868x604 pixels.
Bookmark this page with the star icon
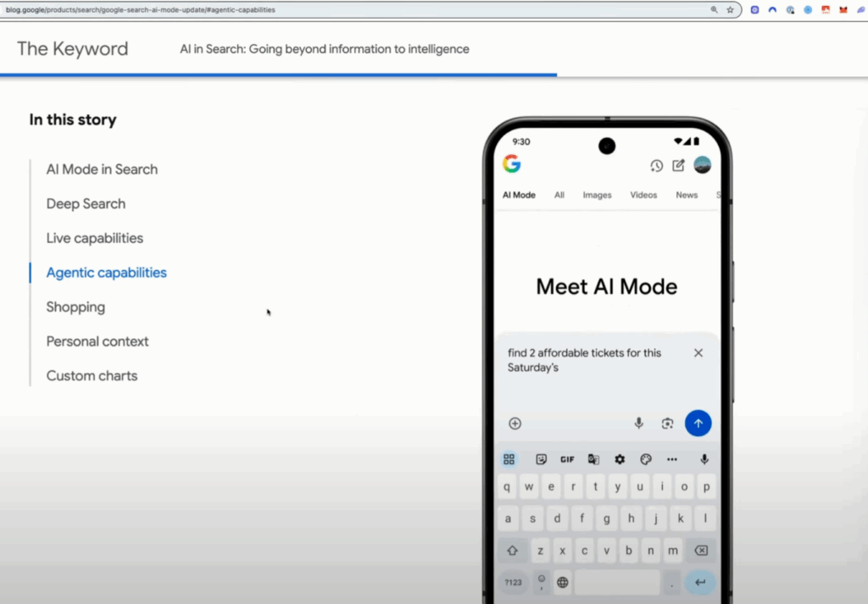tap(730, 10)
